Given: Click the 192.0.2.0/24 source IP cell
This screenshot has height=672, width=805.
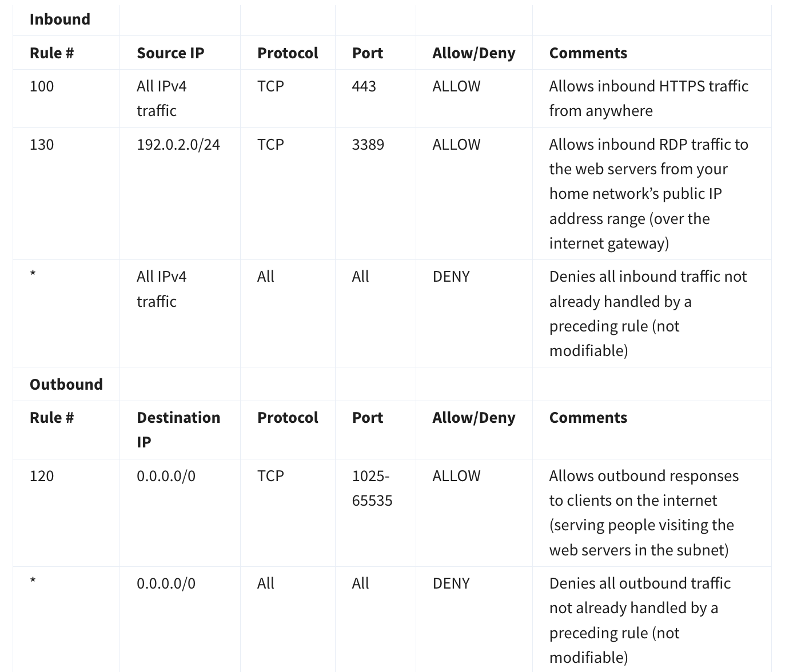Looking at the screenshot, I should click(178, 145).
